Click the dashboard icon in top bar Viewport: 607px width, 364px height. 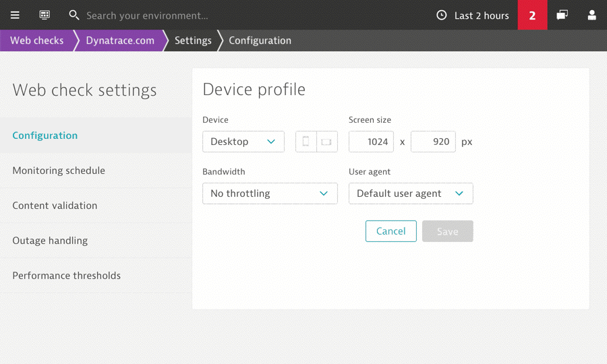pos(45,15)
